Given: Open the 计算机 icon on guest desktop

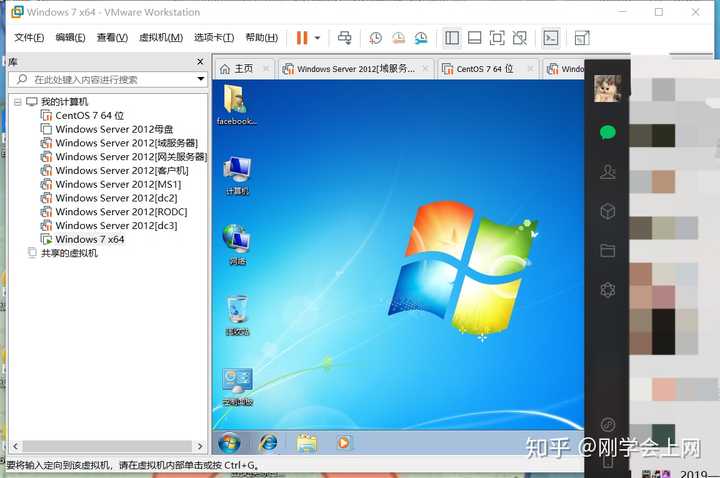Looking at the screenshot, I should pos(237,176).
